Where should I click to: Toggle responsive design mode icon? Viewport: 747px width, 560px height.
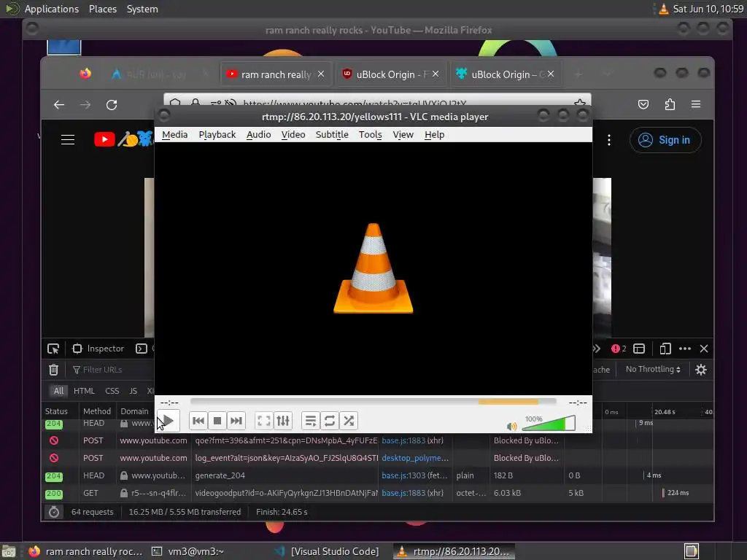click(x=665, y=349)
